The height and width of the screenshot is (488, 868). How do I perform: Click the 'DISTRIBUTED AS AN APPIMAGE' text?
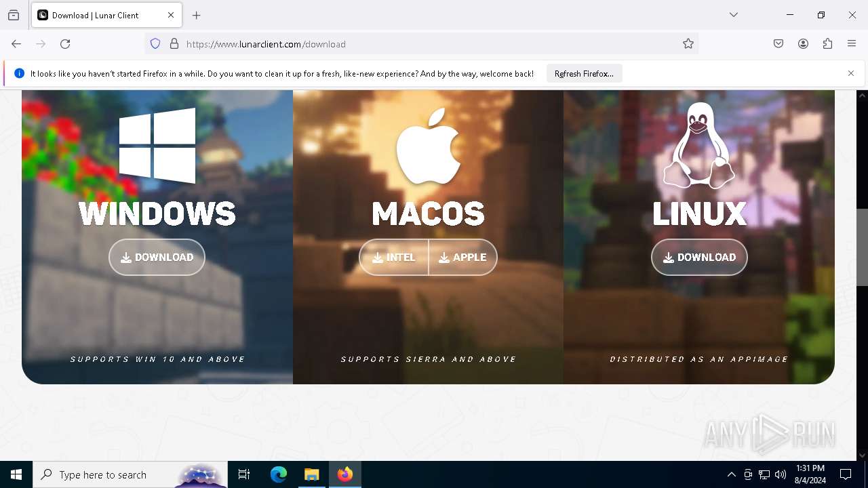coord(698,359)
